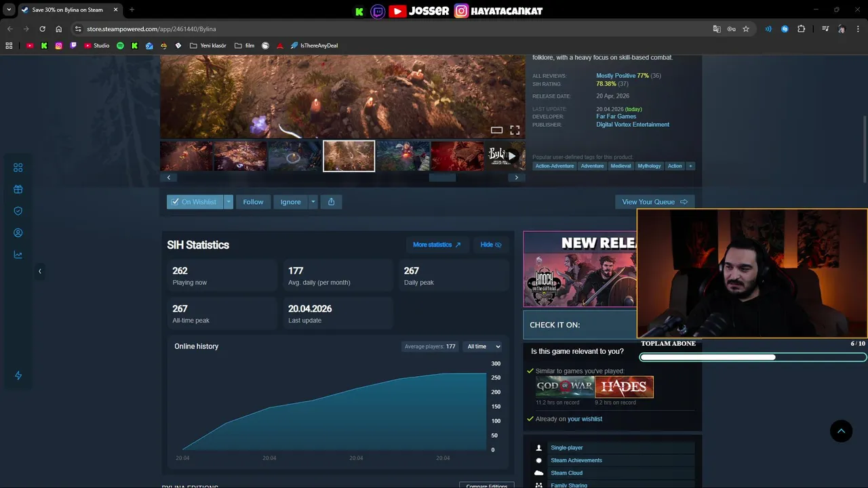Image resolution: width=868 pixels, height=488 pixels.
Task: View site information icon in address bar
Action: click(x=78, y=29)
